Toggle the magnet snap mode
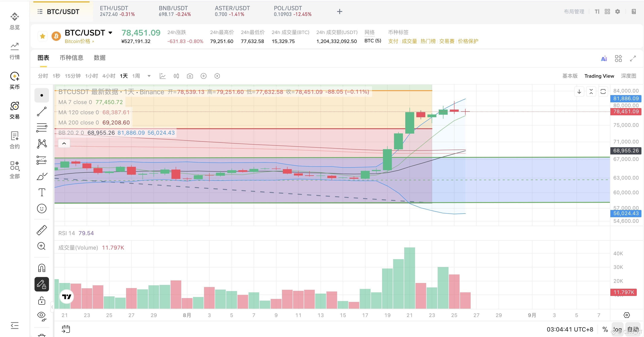 click(x=42, y=268)
